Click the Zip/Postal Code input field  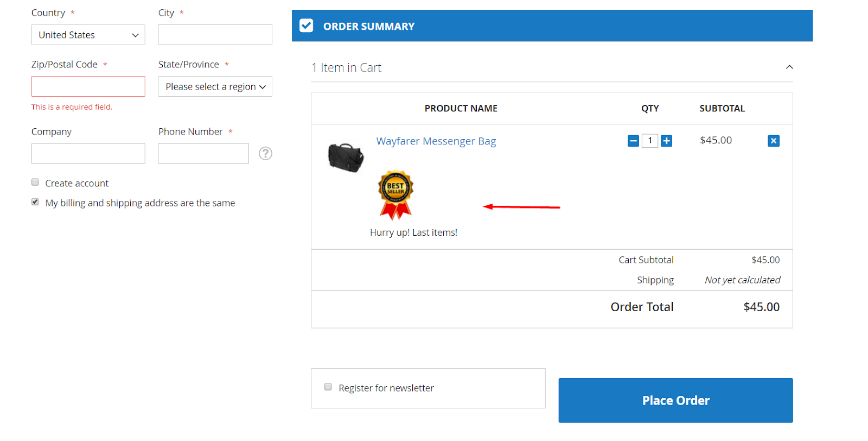click(88, 87)
